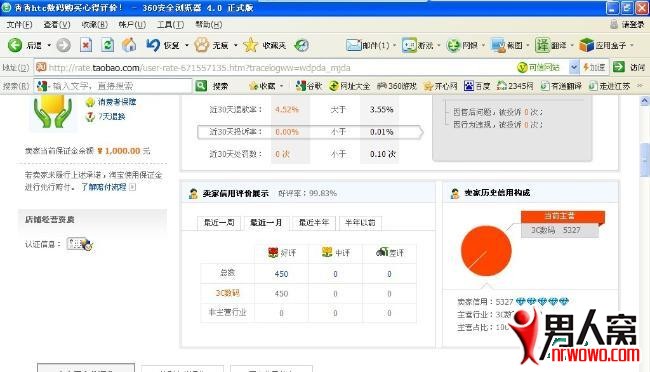Open the address bar URL dropdown
650x372 pixels.
pos(574,67)
